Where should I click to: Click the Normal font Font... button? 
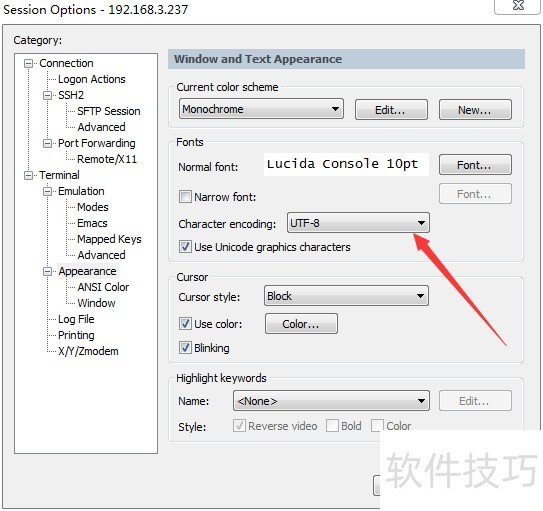pyautogui.click(x=475, y=165)
